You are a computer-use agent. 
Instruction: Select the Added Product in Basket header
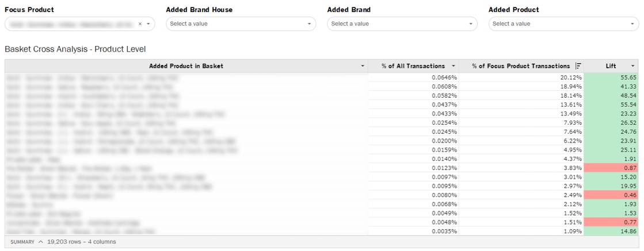(186, 66)
